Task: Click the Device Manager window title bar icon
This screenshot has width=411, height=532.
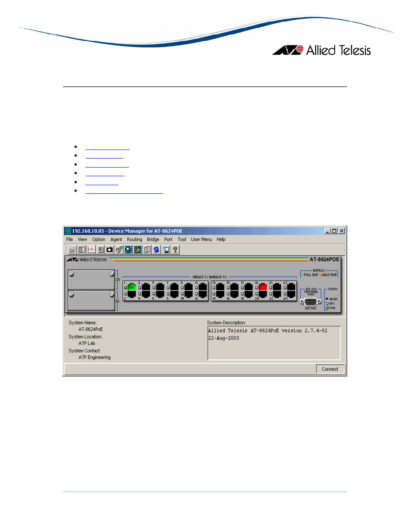Action: click(x=68, y=231)
